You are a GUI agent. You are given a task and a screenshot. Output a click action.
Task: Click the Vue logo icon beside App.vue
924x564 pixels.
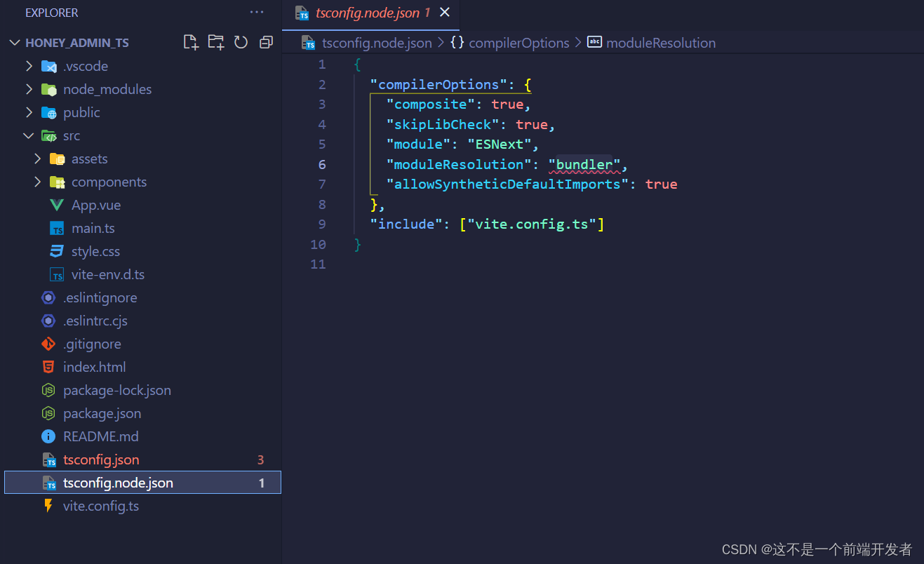tap(58, 205)
